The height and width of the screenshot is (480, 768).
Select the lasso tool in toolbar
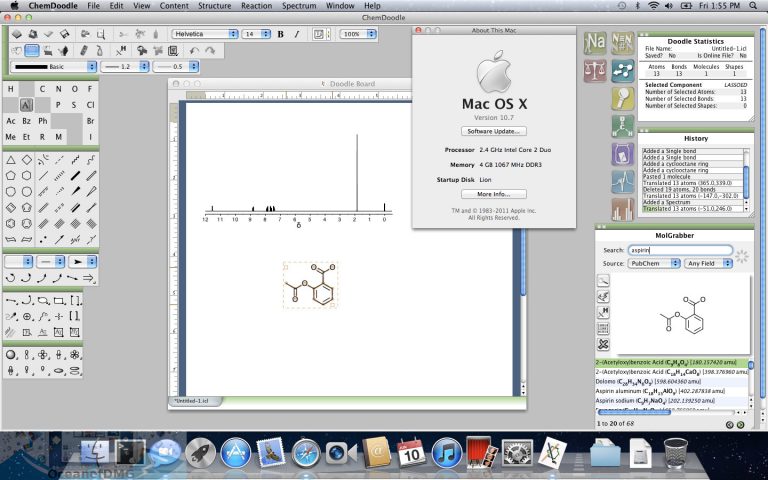16,50
